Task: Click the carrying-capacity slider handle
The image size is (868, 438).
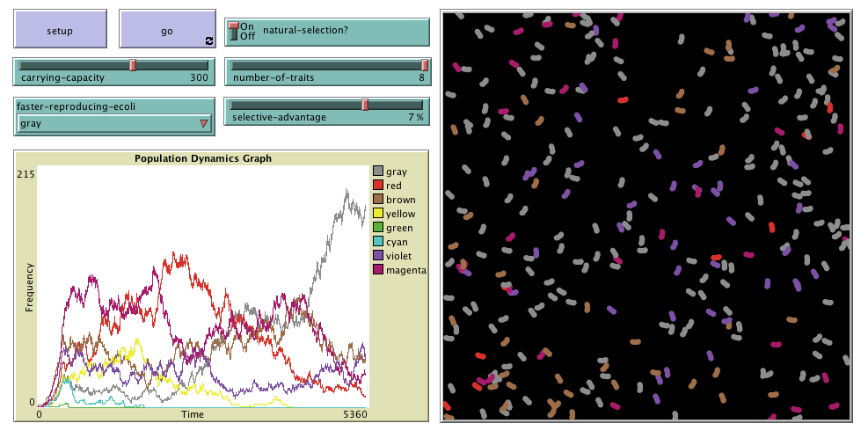Action: pyautogui.click(x=133, y=65)
